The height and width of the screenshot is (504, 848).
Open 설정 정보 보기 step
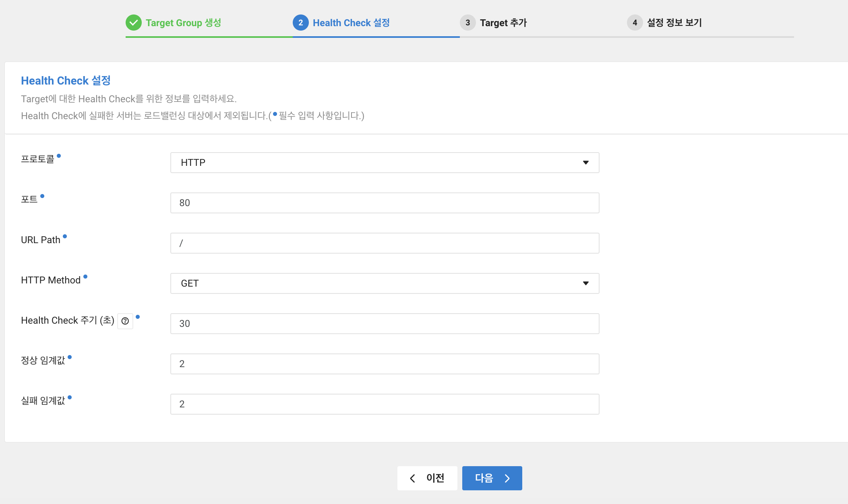[674, 23]
